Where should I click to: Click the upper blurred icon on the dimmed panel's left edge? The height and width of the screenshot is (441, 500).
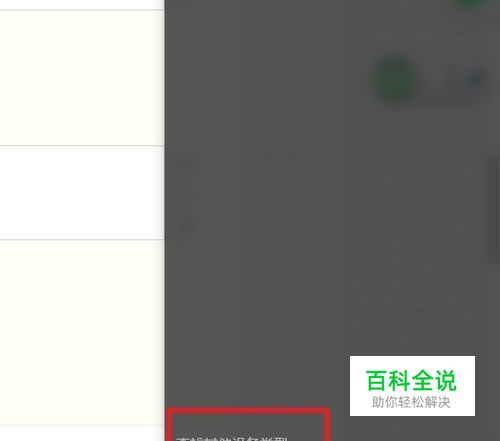point(187,163)
